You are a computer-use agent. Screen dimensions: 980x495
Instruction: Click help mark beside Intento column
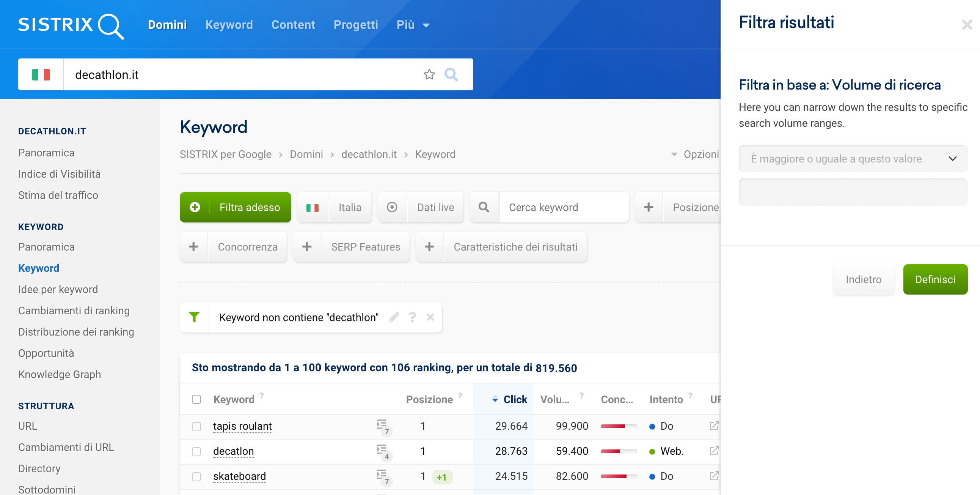pos(690,396)
